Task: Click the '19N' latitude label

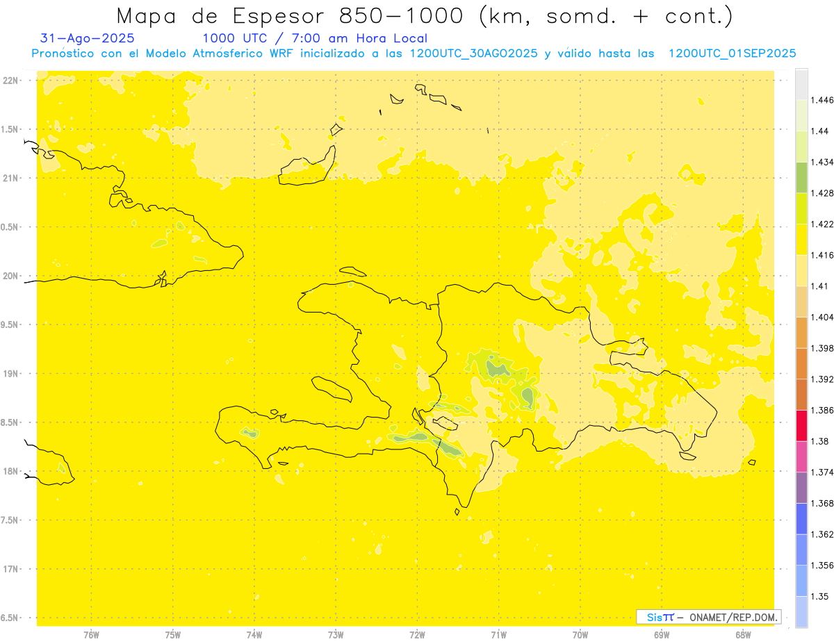Action: [12, 374]
